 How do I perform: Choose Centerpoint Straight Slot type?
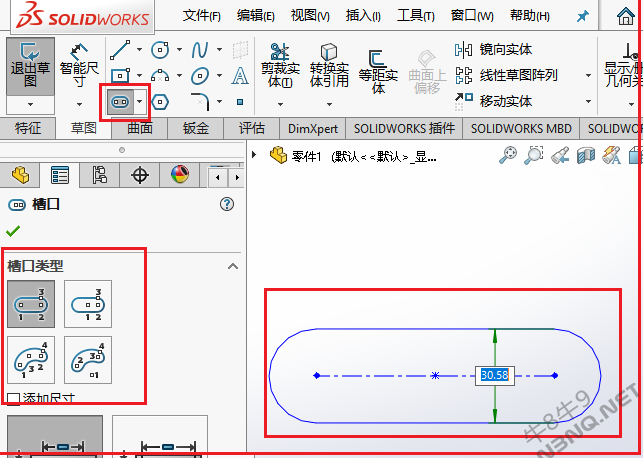pyautogui.click(x=88, y=304)
